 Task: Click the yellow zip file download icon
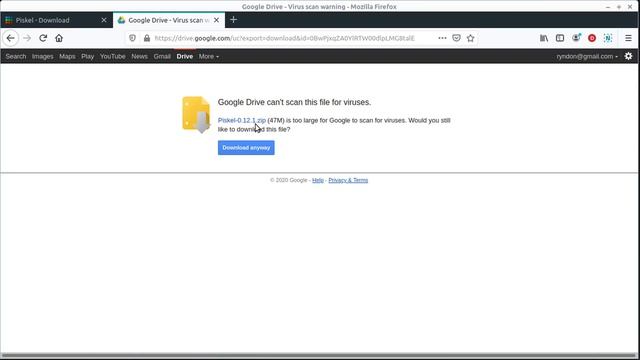pos(196,115)
